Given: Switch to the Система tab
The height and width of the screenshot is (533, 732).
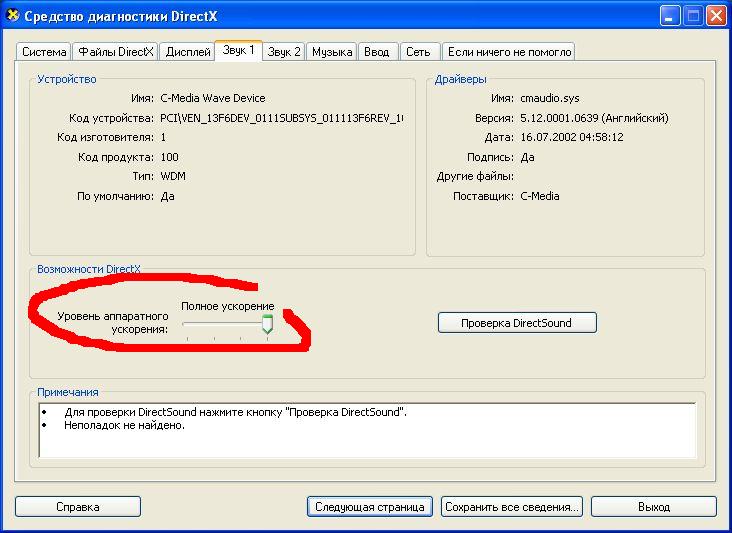Looking at the screenshot, I should 44,52.
